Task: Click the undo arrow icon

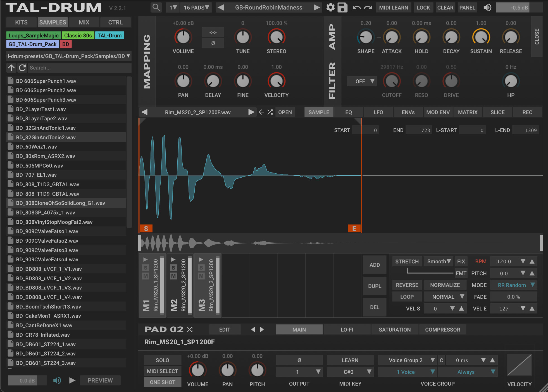Action: pos(356,8)
